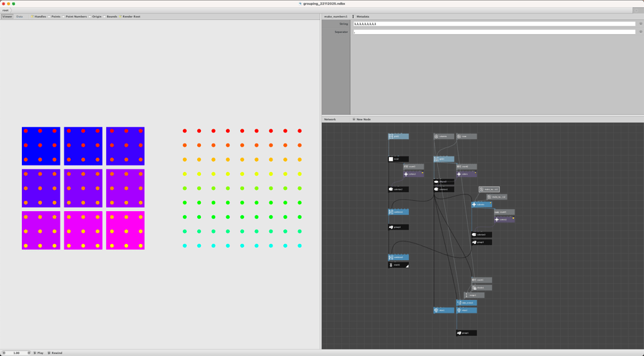The height and width of the screenshot is (356, 644).
Task: Click the magenta square in the viewer
Action: (x=126, y=230)
